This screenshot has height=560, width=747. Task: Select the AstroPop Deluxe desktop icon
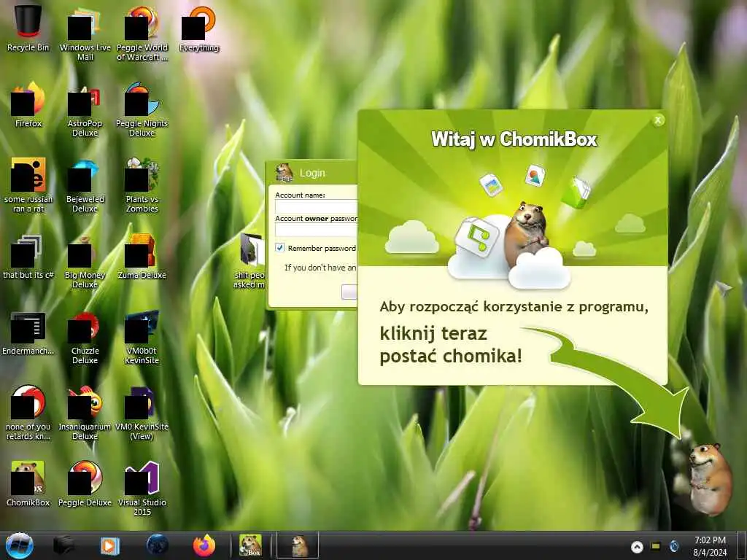85,111
